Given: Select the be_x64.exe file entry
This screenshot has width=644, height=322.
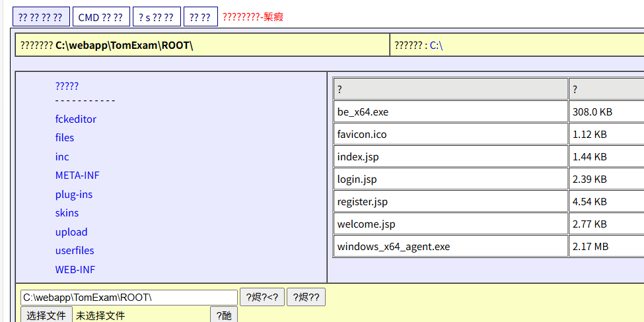Looking at the screenshot, I should [x=363, y=112].
